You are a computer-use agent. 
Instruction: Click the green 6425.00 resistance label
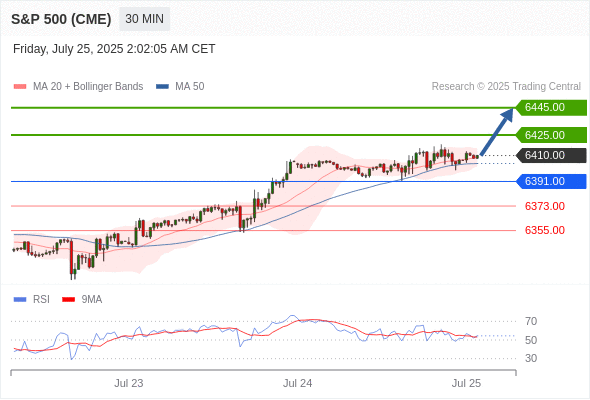tap(551, 135)
